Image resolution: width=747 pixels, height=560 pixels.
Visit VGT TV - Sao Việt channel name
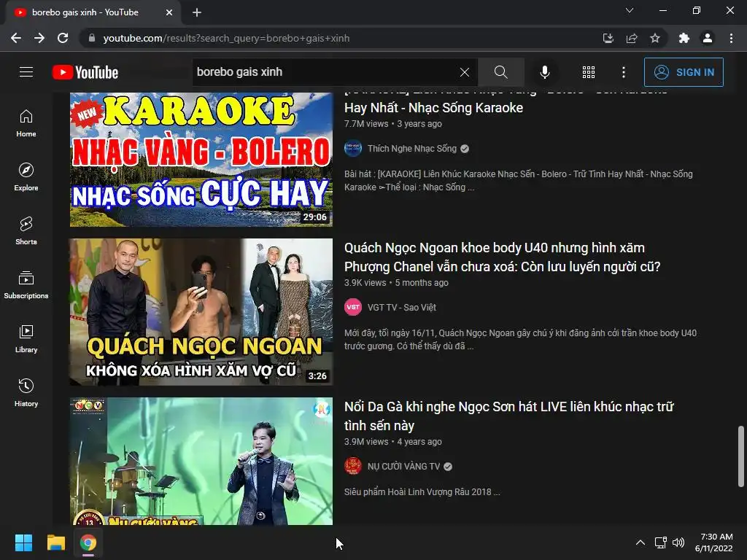402,308
